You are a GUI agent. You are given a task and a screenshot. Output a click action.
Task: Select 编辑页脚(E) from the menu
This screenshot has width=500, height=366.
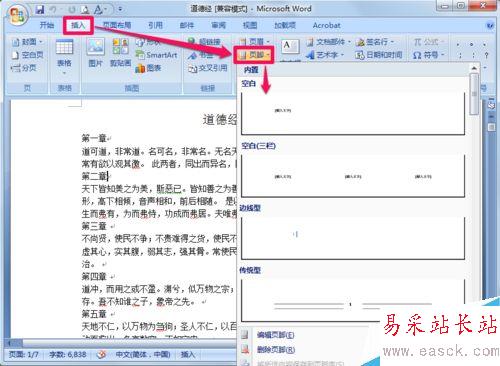(275, 335)
